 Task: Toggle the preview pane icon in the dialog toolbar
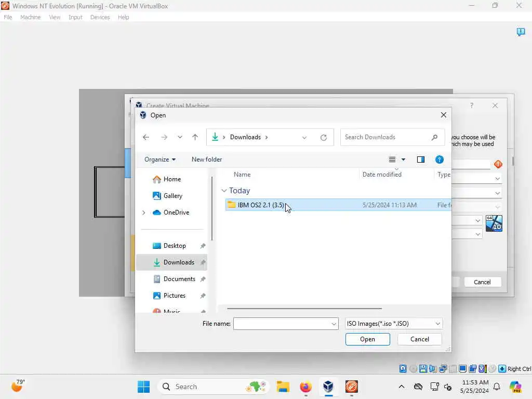pos(421,159)
